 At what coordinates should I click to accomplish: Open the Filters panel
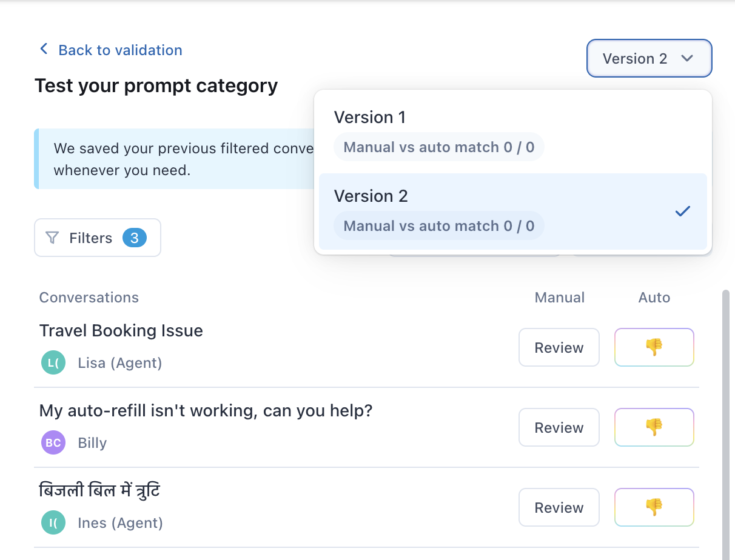click(98, 238)
